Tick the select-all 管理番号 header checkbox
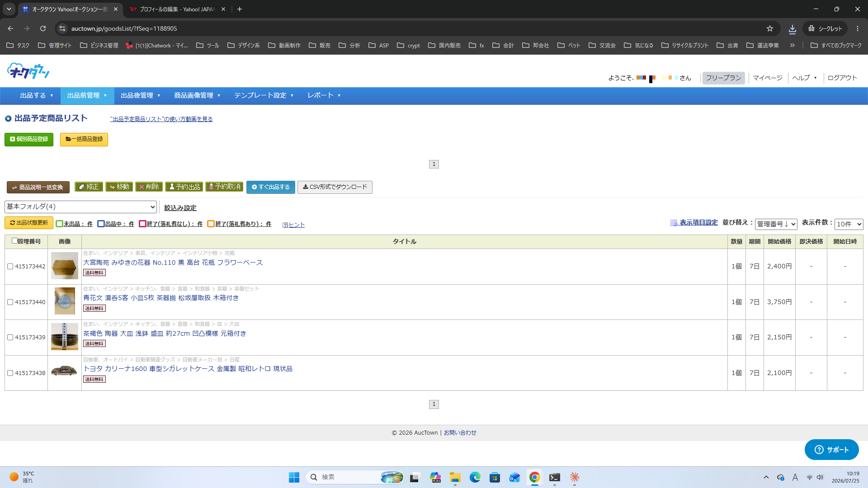Screen dimensions: 868x488 pos(14,241)
